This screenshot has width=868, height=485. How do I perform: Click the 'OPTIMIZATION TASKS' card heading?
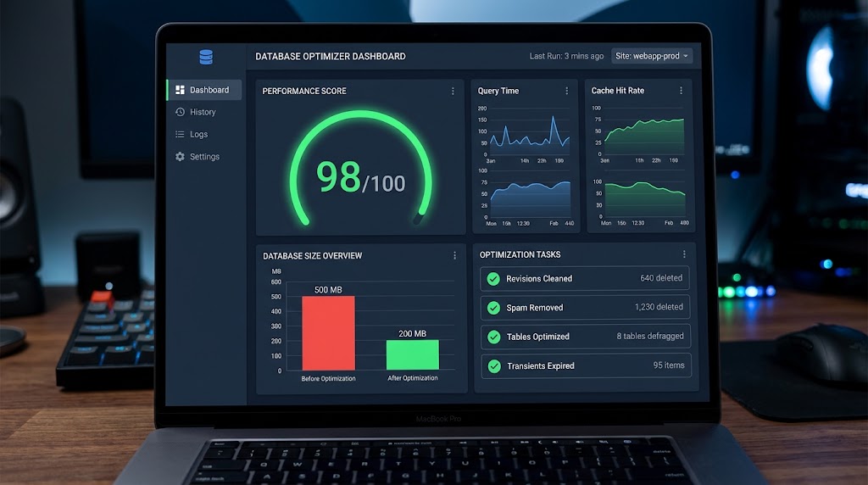(520, 254)
